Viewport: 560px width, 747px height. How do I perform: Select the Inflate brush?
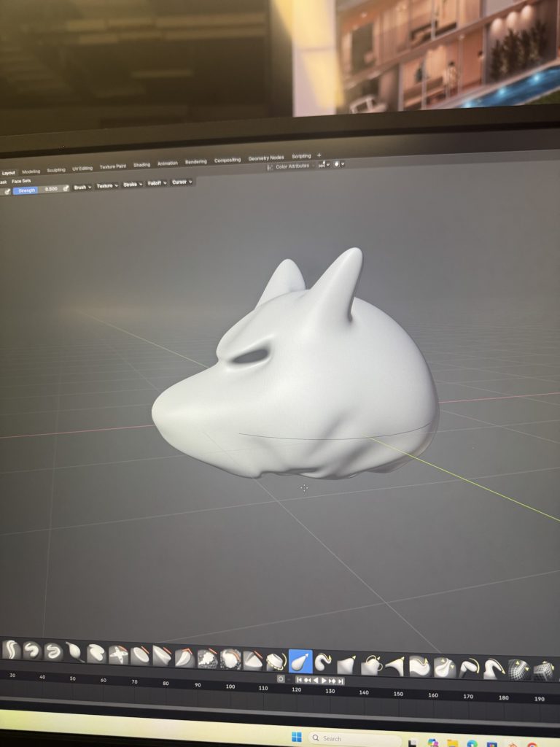140,656
